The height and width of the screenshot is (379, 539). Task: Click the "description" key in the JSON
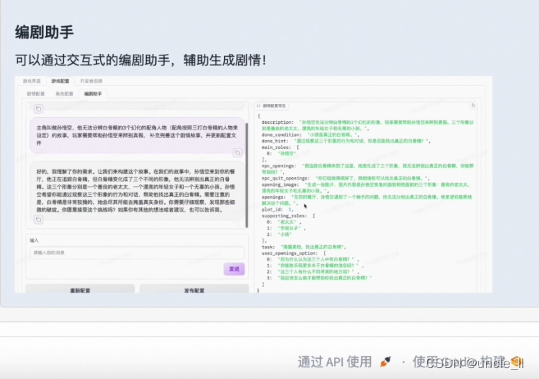pos(277,122)
